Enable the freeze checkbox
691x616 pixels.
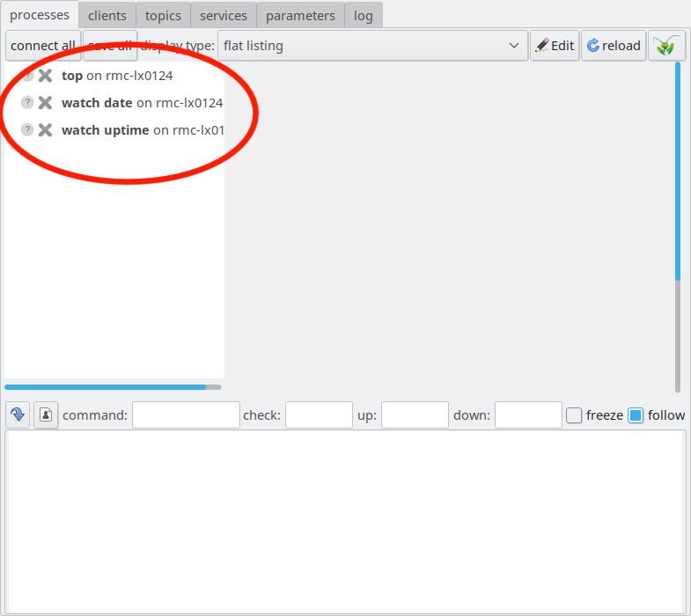574,415
